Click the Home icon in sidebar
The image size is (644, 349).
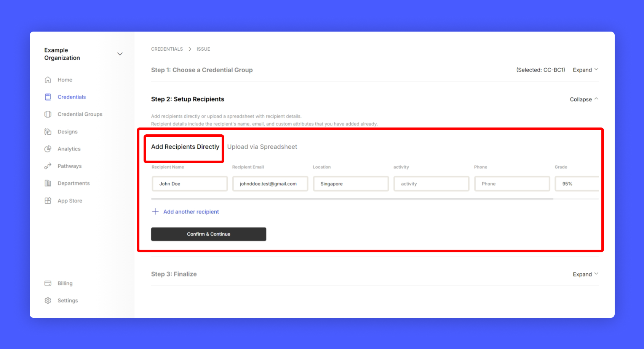[48, 80]
